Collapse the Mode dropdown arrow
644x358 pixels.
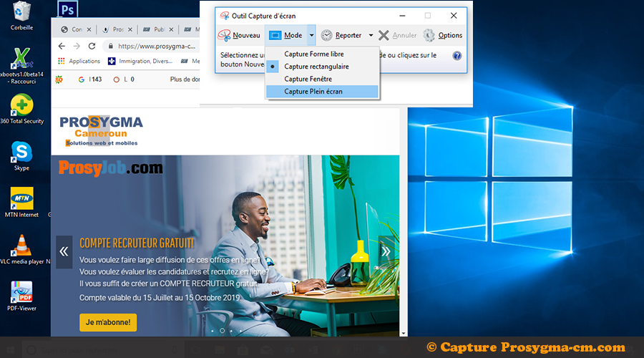click(312, 35)
